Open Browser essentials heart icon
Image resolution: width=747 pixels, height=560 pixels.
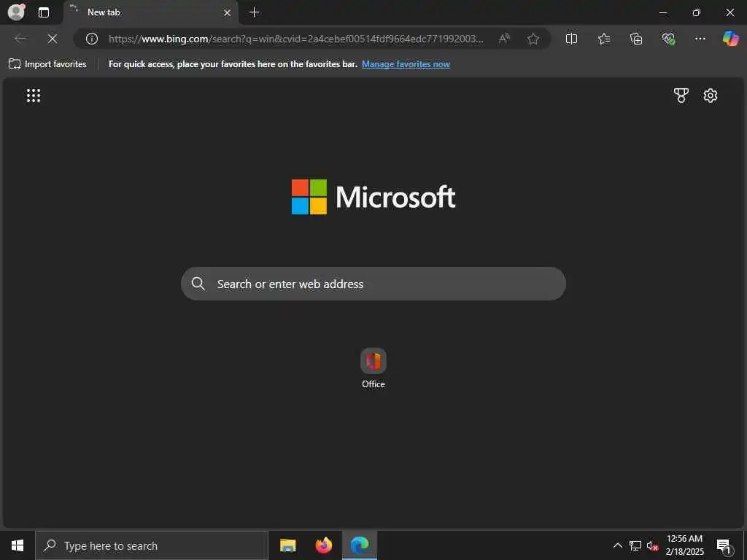[x=668, y=39]
